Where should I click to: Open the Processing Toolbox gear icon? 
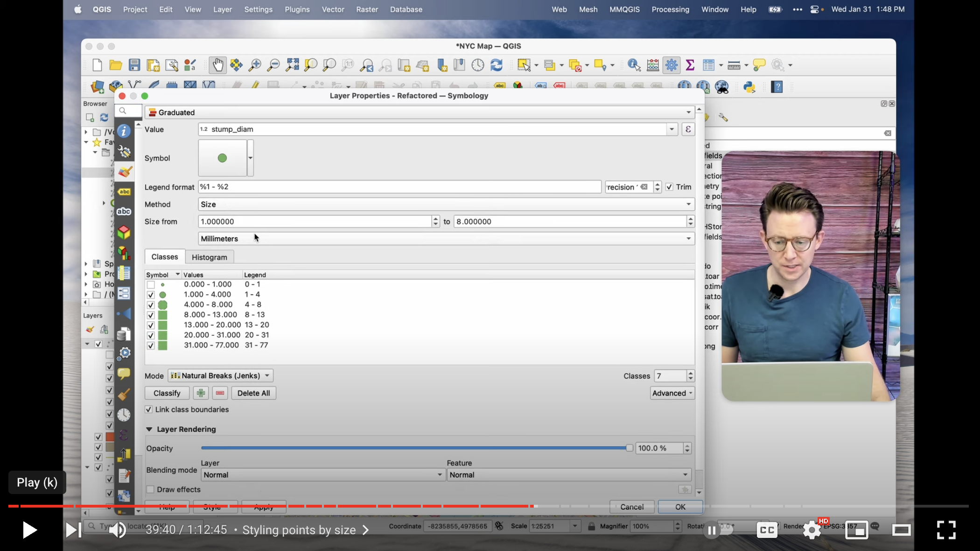672,65
